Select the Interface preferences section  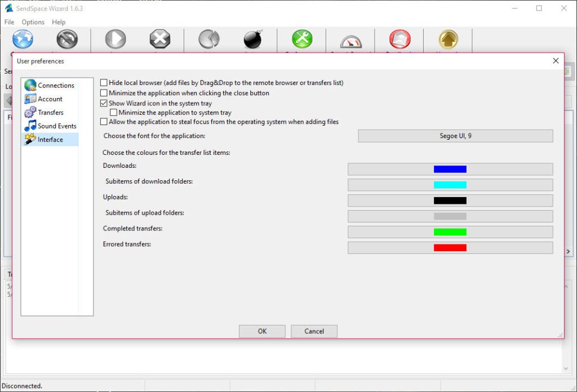click(x=50, y=139)
